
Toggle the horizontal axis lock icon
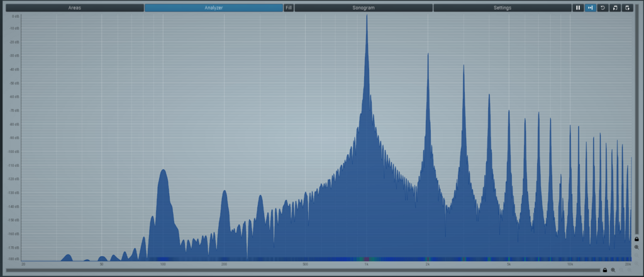click(x=604, y=270)
